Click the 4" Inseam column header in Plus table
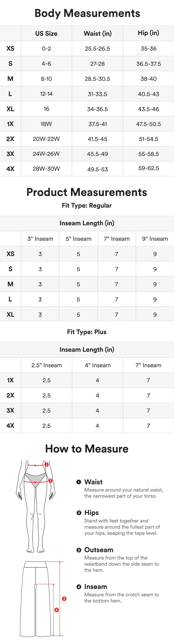 click(98, 365)
